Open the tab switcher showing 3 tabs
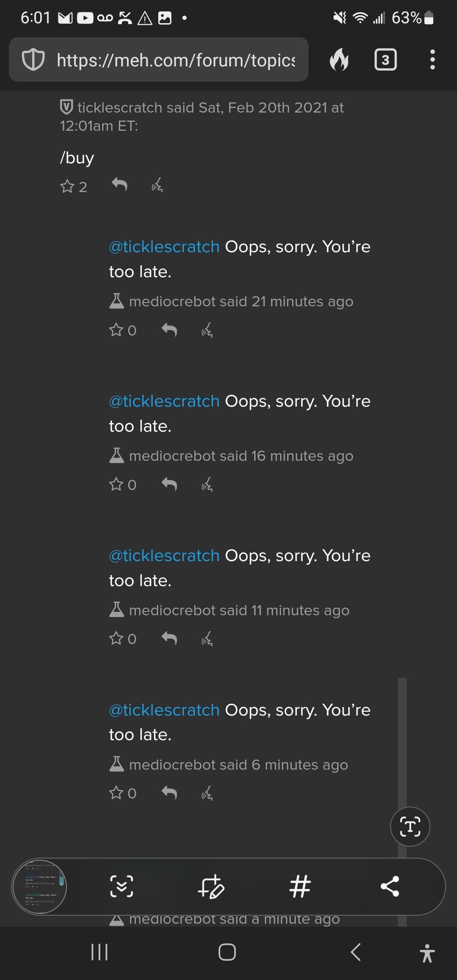This screenshot has height=980, width=457. (x=385, y=60)
